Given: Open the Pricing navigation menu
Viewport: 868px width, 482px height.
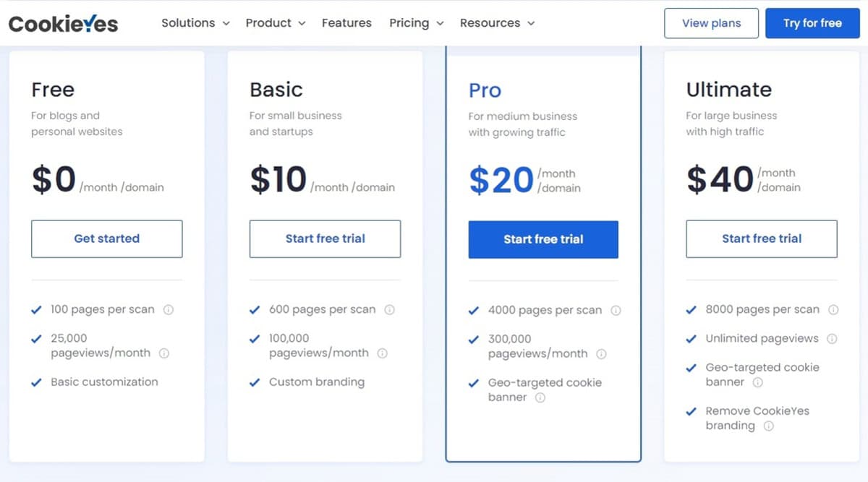Looking at the screenshot, I should pyautogui.click(x=416, y=23).
